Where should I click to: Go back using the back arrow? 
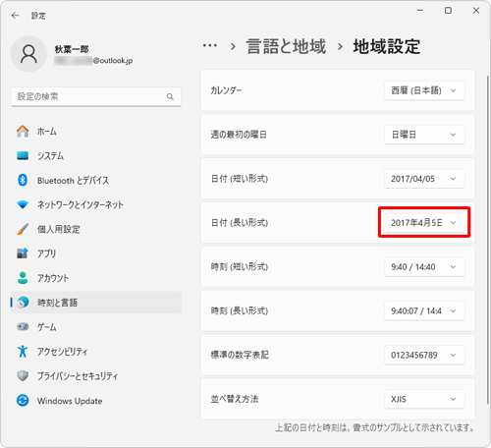tap(15, 16)
